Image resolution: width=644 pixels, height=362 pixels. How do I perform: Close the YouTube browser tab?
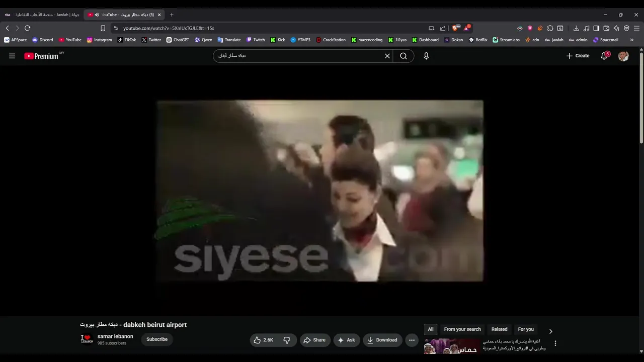click(159, 15)
